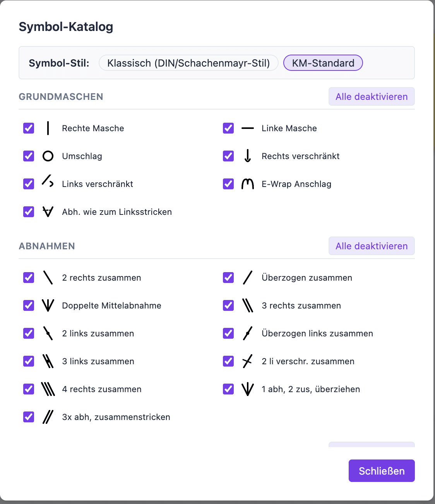Click the 3x abh, zusammenstricken symbol
The width and height of the screenshot is (435, 504).
[x=48, y=417]
